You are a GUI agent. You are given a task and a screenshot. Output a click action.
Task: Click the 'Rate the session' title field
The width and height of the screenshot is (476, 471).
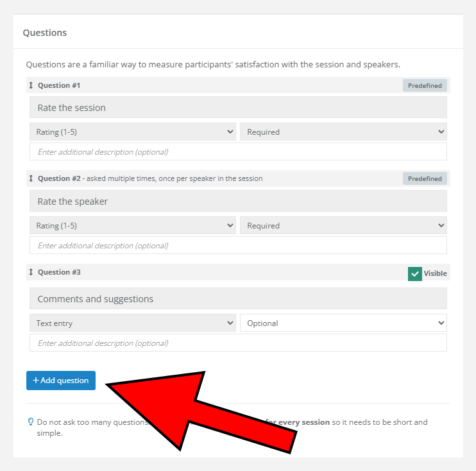238,108
